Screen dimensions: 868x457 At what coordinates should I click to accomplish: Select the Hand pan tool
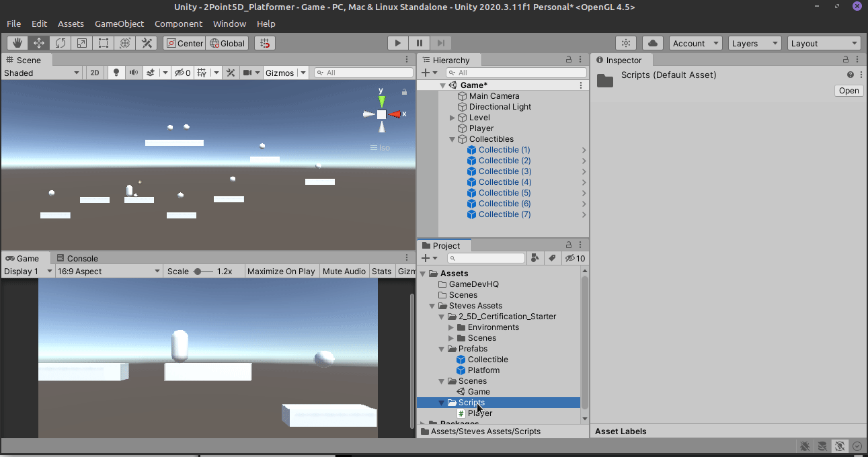coord(17,42)
